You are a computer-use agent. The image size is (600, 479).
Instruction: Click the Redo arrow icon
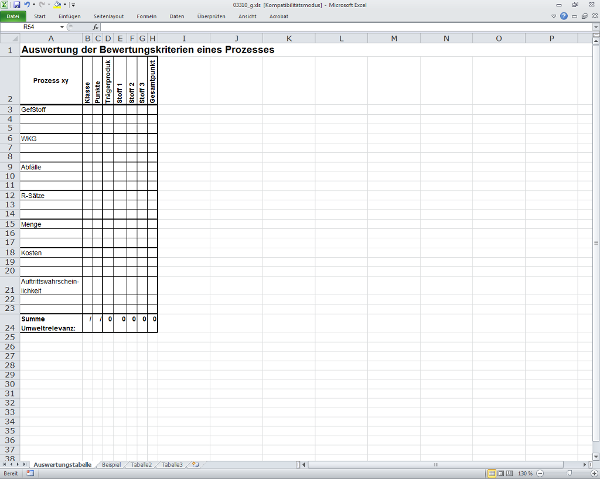pos(44,5)
